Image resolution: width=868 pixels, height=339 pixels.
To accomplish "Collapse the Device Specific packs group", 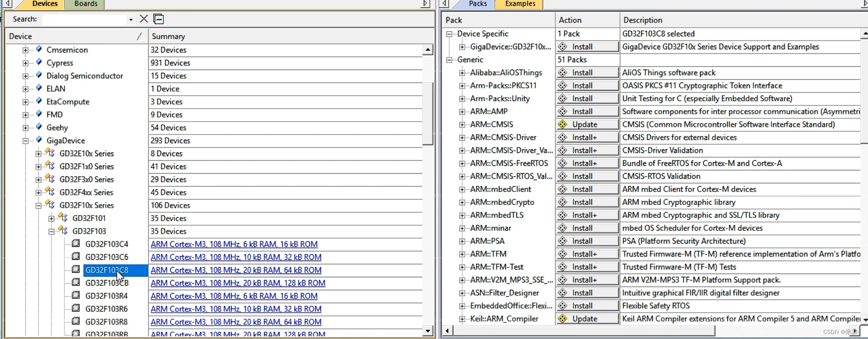I will pos(449,34).
